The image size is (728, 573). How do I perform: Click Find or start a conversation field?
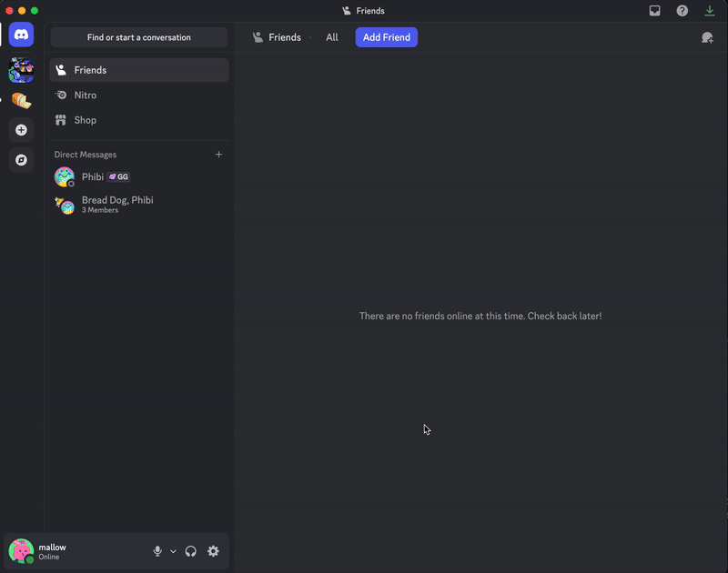[138, 37]
